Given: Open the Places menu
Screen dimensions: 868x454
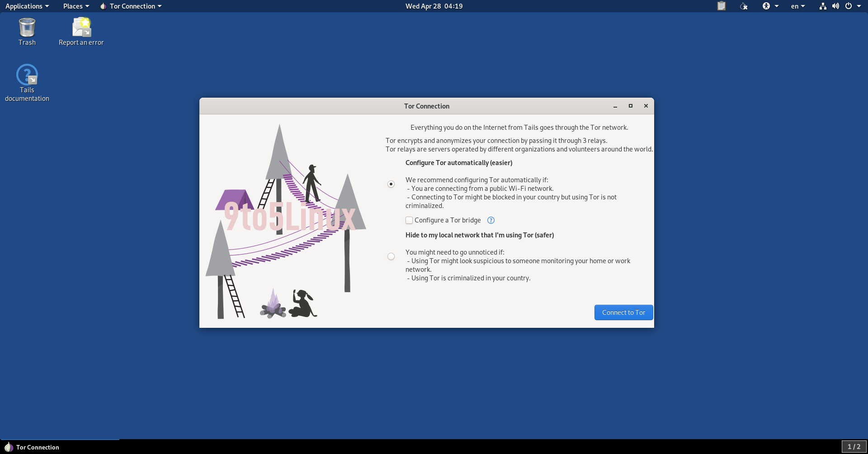Looking at the screenshot, I should [x=73, y=6].
